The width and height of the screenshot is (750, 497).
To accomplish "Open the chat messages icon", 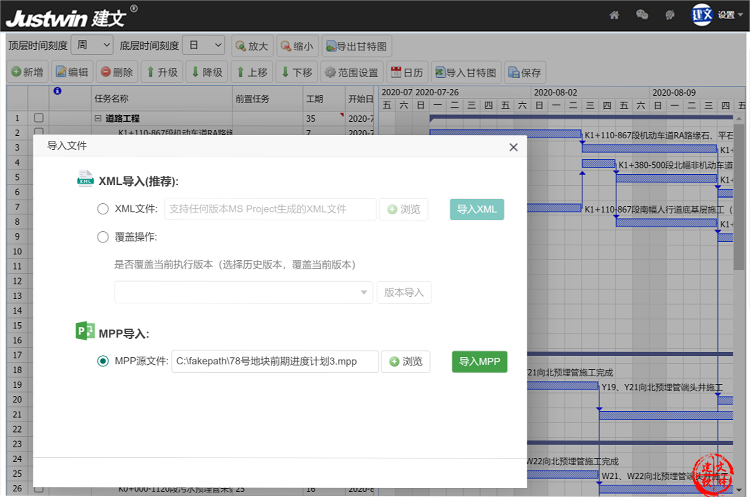I will (642, 15).
